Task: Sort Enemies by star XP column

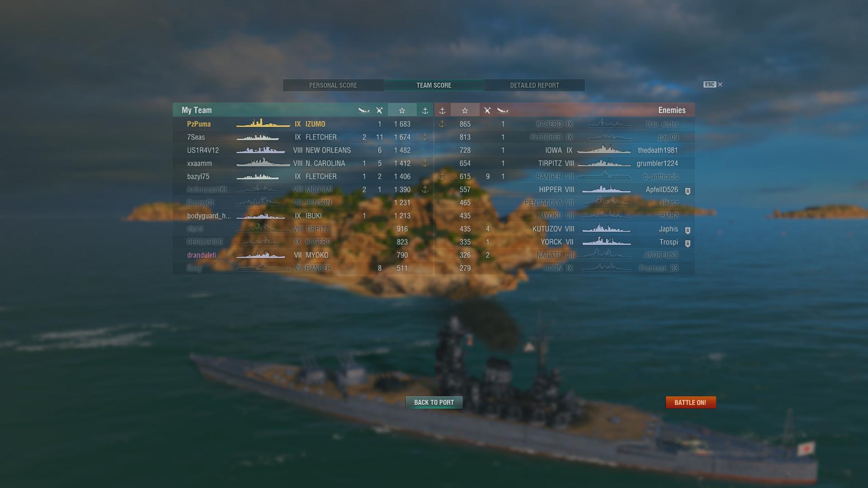Action: click(465, 110)
